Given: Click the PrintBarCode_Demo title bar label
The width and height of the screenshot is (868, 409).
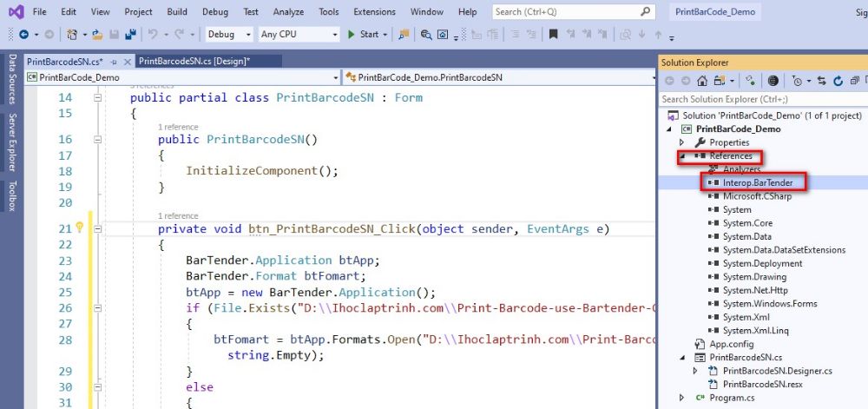Looking at the screenshot, I should (714, 11).
